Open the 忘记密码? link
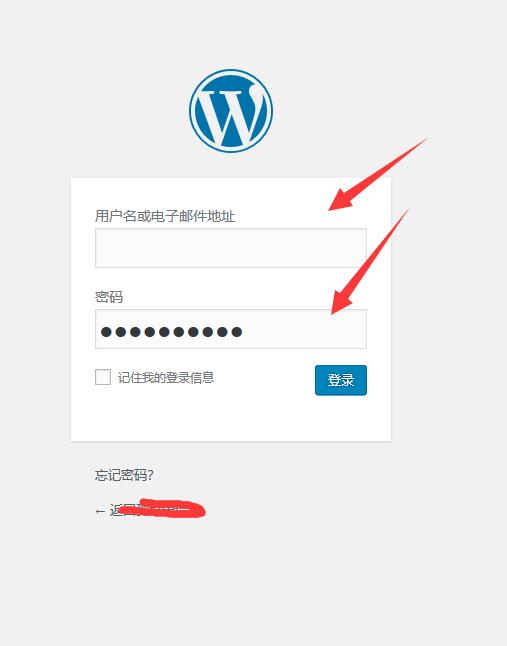The height and width of the screenshot is (646, 507). tap(124, 475)
